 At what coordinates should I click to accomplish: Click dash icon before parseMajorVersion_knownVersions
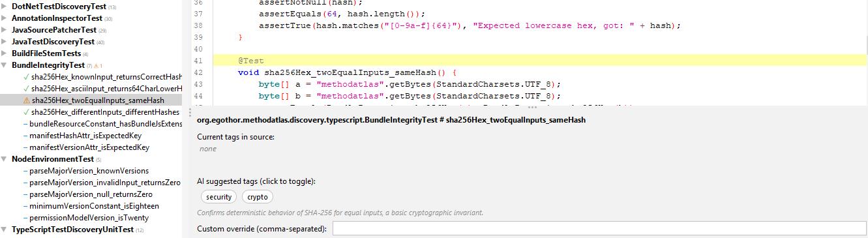pos(25,171)
